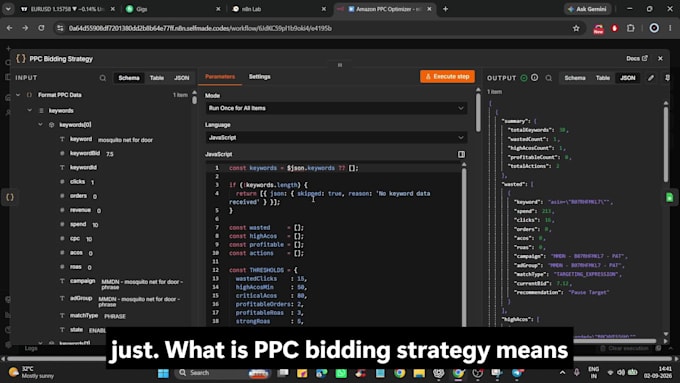Open File Explorer from the taskbar

tap(418, 373)
